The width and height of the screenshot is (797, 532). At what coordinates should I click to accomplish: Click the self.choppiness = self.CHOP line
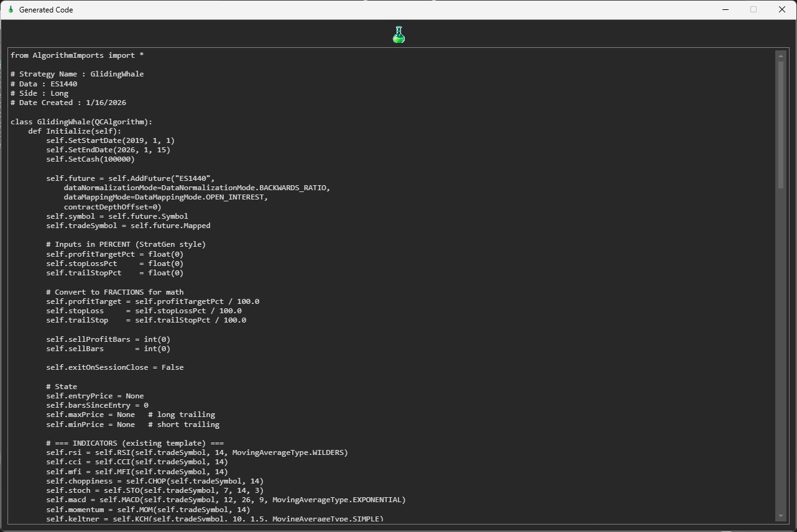(x=155, y=481)
